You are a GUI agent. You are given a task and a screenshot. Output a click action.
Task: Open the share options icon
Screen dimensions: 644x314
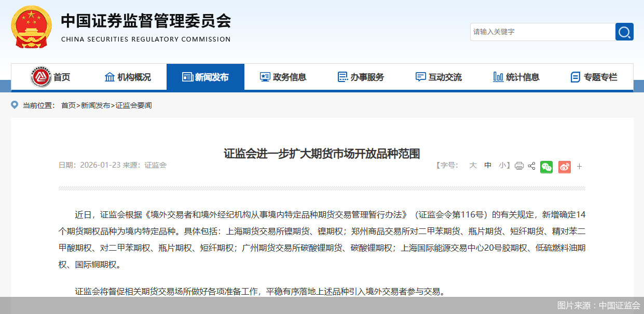(531, 165)
